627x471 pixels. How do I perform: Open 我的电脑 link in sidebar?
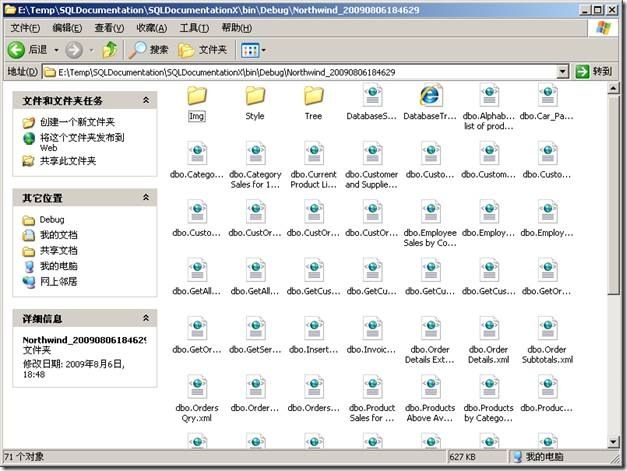click(x=58, y=266)
